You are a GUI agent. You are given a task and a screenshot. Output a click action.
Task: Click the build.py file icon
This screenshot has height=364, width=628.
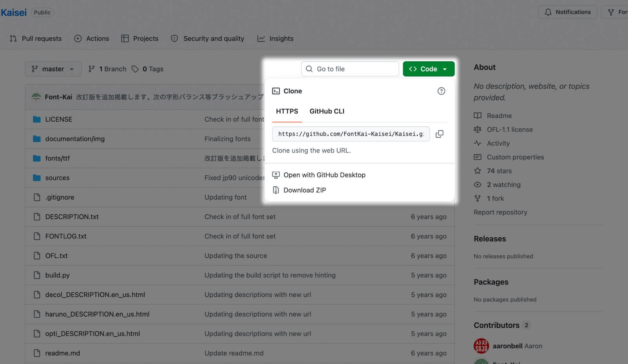click(x=37, y=275)
